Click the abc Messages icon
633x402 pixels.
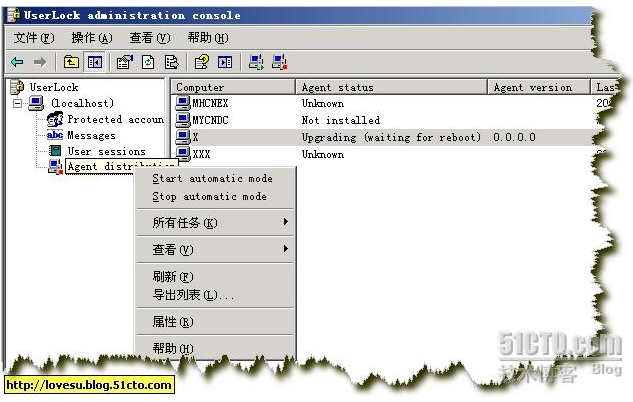pyautogui.click(x=55, y=135)
